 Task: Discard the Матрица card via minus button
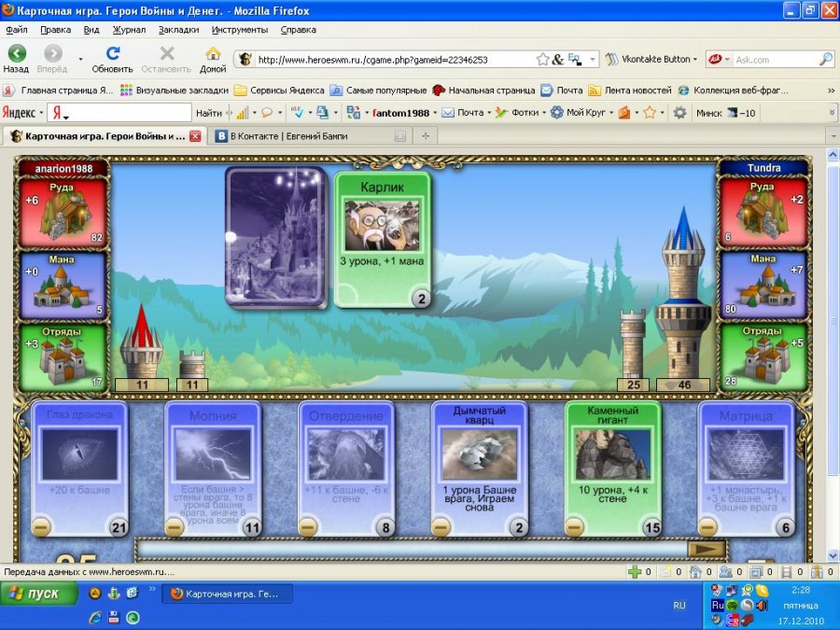[x=709, y=528]
